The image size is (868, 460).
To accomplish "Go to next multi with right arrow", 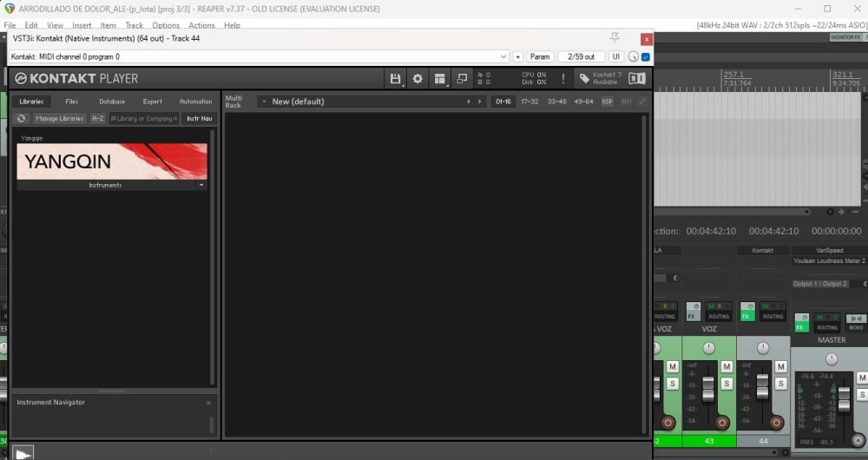I will tap(480, 102).
